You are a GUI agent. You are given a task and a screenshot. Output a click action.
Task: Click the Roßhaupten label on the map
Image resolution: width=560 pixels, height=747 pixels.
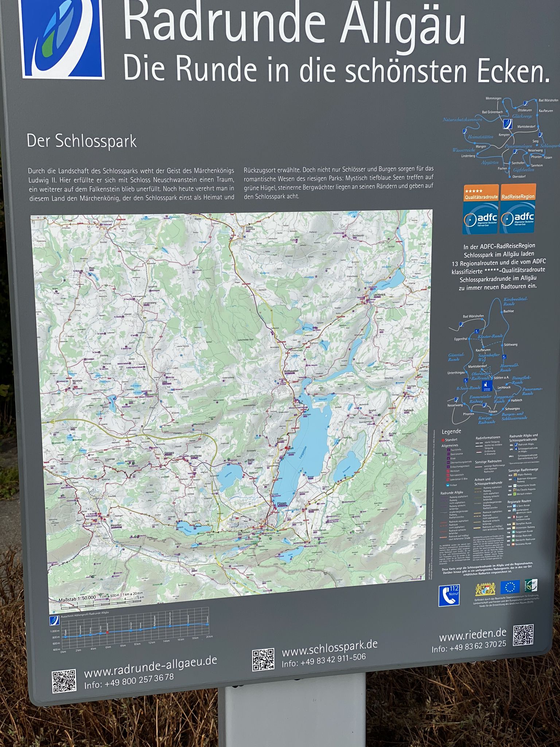point(291,371)
